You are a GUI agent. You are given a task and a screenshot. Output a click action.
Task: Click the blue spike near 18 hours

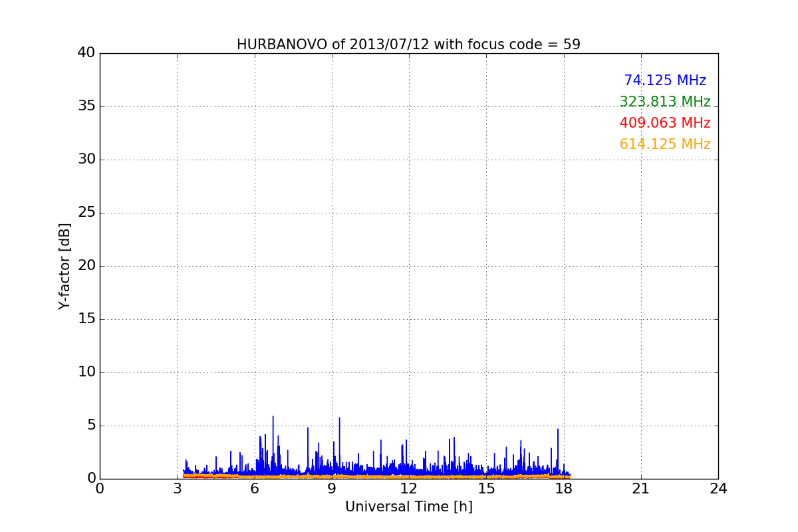pyautogui.click(x=558, y=451)
